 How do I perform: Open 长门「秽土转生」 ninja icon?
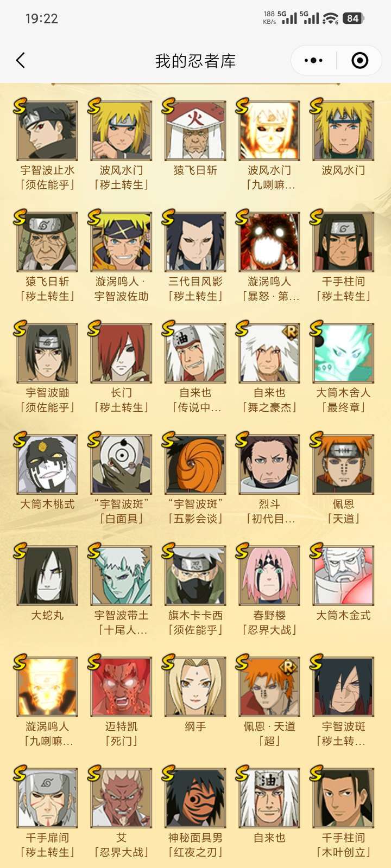click(x=121, y=353)
